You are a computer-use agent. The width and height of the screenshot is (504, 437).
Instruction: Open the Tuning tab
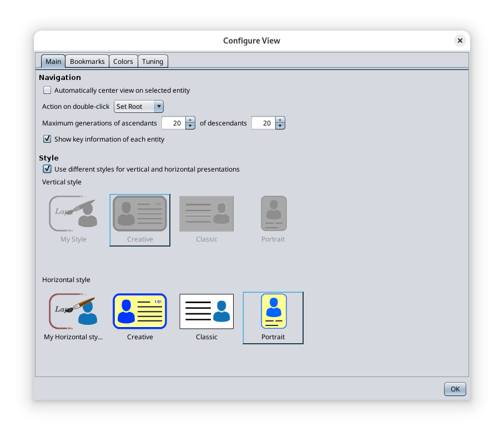pyautogui.click(x=153, y=62)
